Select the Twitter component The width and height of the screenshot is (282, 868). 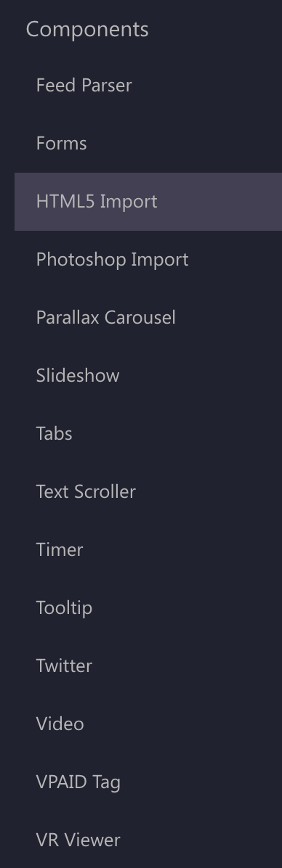coord(148,666)
